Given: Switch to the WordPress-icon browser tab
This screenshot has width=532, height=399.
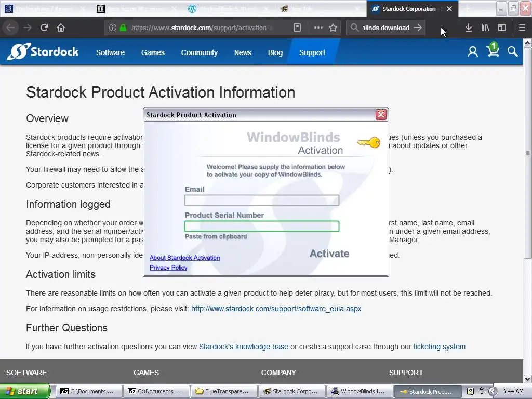Looking at the screenshot, I should (x=229, y=9).
